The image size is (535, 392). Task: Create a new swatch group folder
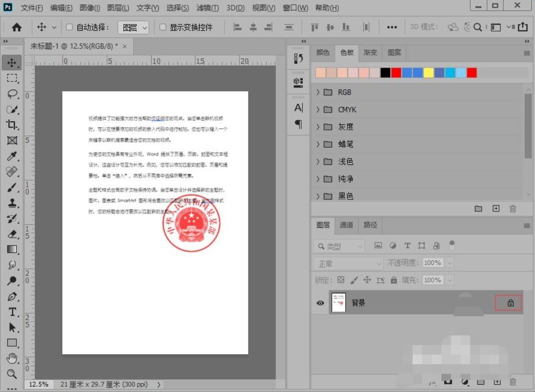[x=478, y=208]
